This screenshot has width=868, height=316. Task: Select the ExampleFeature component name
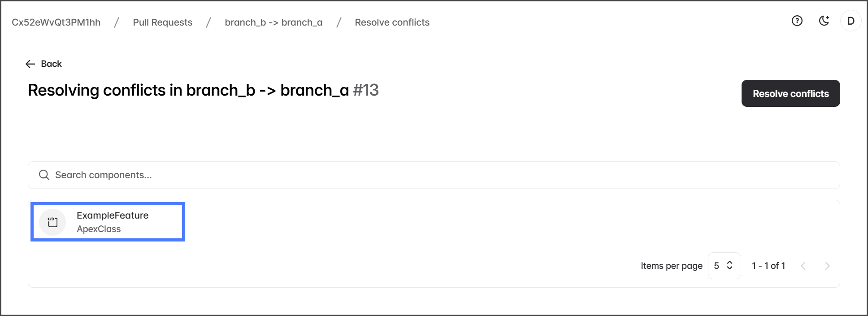(113, 215)
